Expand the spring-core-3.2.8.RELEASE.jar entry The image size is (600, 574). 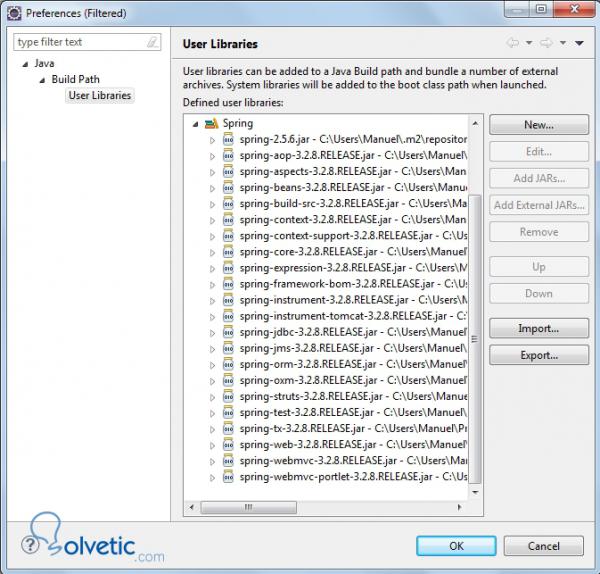[212, 253]
